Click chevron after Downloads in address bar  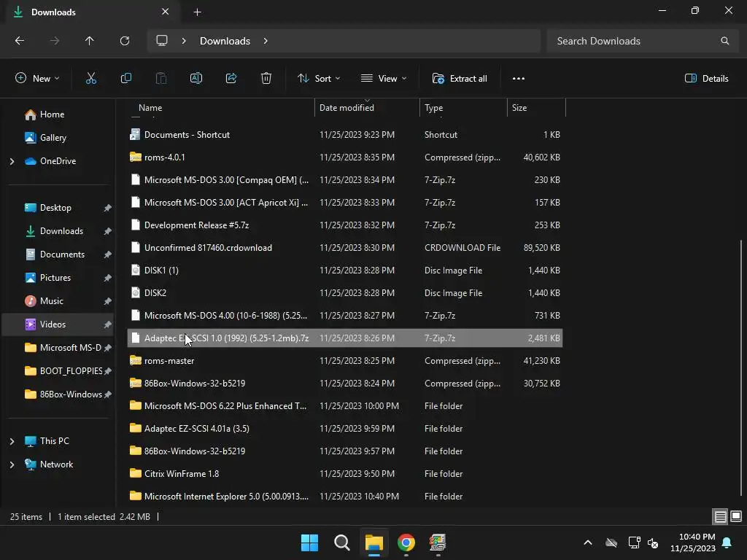point(266,41)
